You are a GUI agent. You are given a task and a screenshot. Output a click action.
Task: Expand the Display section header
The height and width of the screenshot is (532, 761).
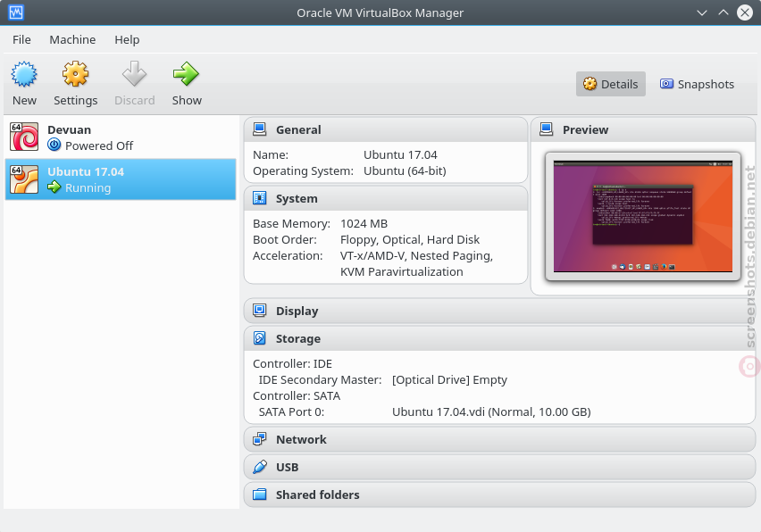click(500, 311)
